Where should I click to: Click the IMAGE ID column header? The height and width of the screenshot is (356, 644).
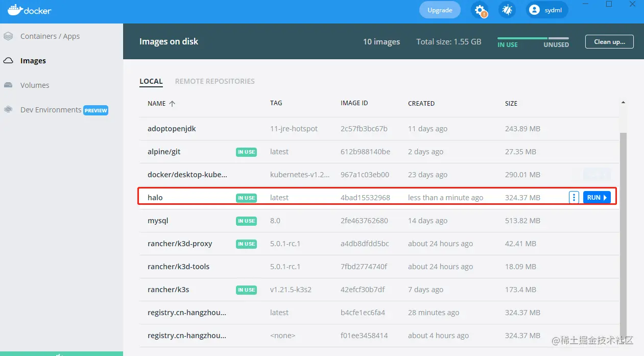(x=354, y=103)
